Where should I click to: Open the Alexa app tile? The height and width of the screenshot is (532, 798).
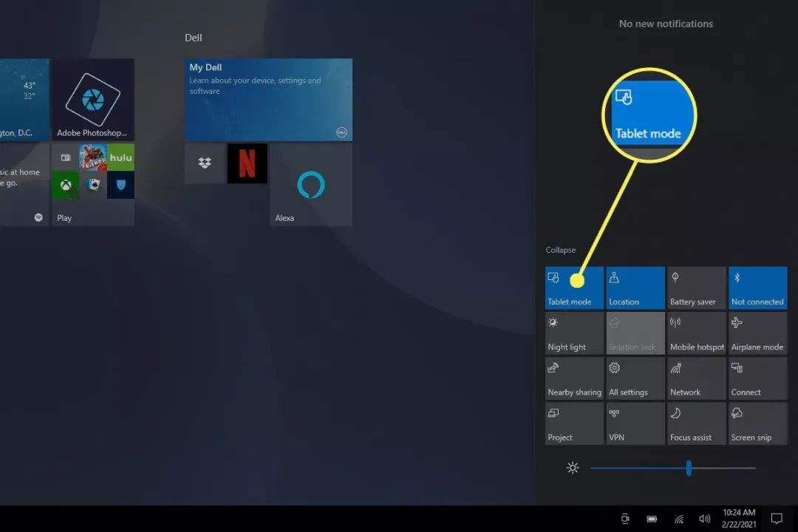pos(311,185)
